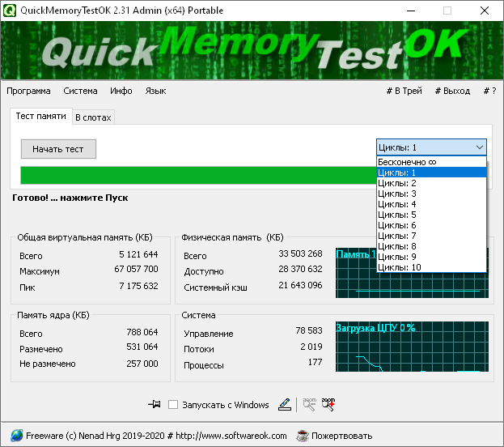Viewport: 504px width, 447px height.
Task: Click the kernel memory Всего value 788 064
Action: (142, 332)
